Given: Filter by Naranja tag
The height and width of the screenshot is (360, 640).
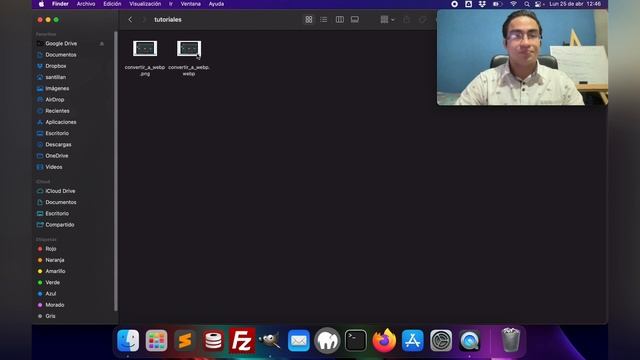Looking at the screenshot, I should point(55,260).
